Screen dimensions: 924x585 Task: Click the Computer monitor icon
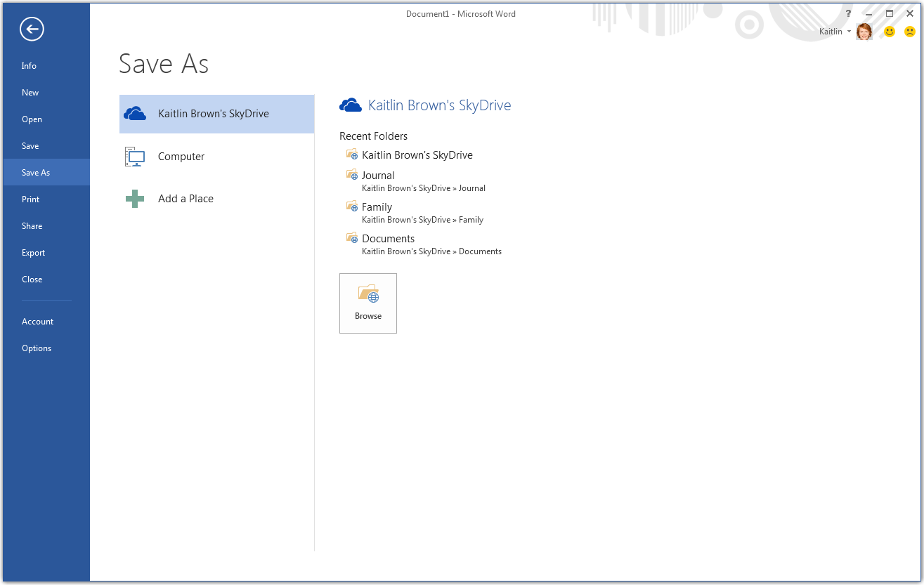(135, 157)
